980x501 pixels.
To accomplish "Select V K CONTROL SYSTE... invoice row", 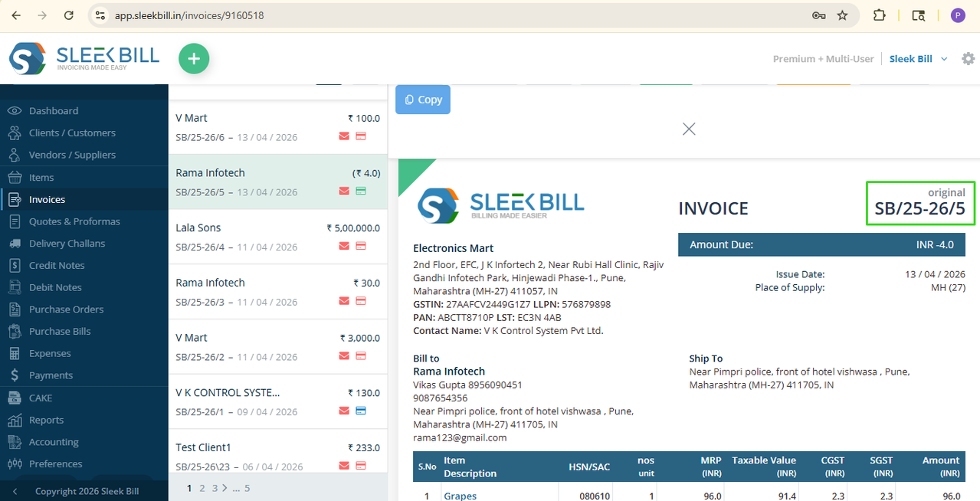I will 277,401.
